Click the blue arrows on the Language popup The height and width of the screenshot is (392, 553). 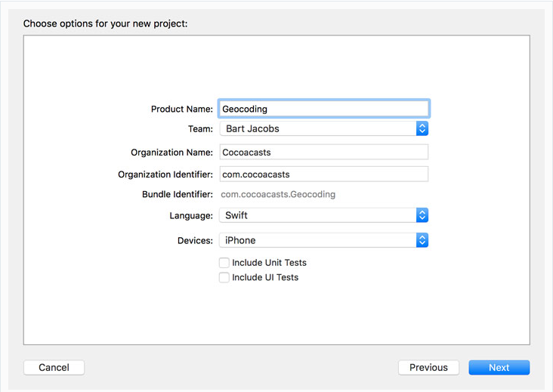tap(422, 215)
